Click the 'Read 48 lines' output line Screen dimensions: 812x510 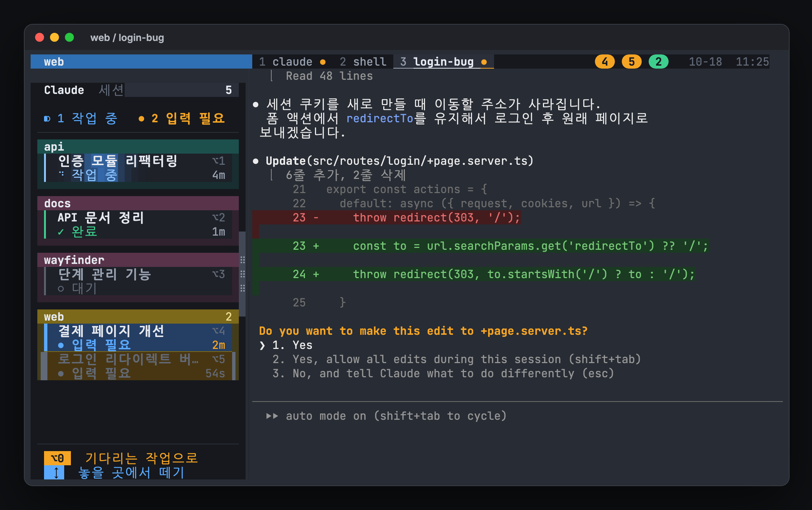click(x=329, y=76)
